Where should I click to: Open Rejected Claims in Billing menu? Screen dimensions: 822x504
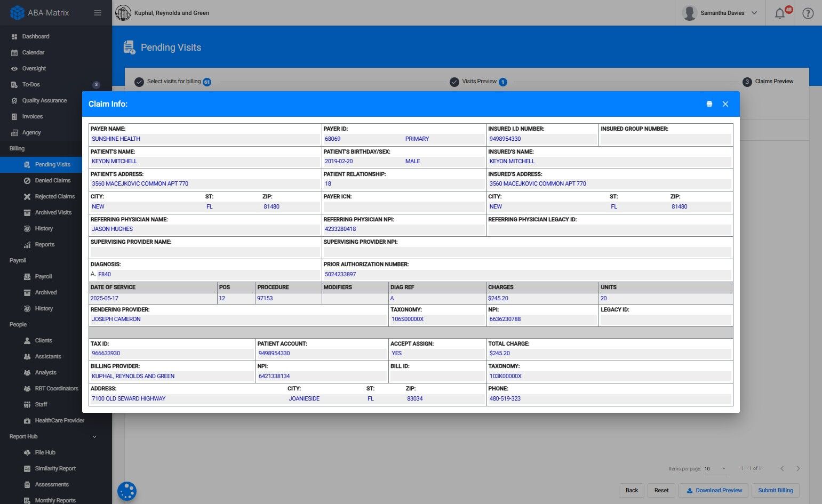[x=54, y=196]
